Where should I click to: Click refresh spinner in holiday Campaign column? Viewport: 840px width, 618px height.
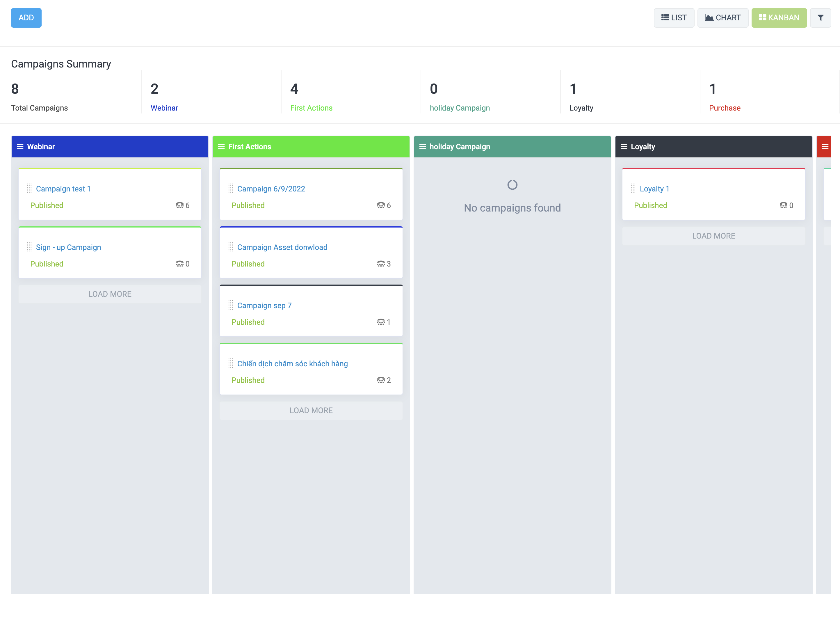click(x=512, y=185)
